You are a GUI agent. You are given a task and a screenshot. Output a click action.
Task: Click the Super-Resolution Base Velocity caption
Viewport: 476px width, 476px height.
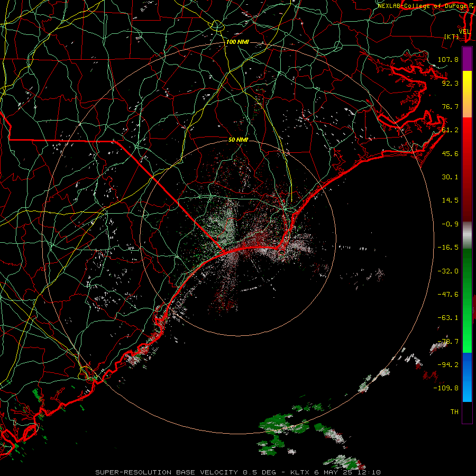pos(238,472)
